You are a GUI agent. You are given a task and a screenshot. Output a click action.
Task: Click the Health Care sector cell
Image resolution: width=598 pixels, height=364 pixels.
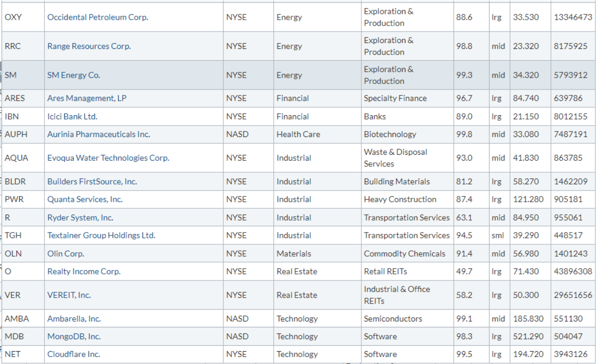pyautogui.click(x=317, y=135)
